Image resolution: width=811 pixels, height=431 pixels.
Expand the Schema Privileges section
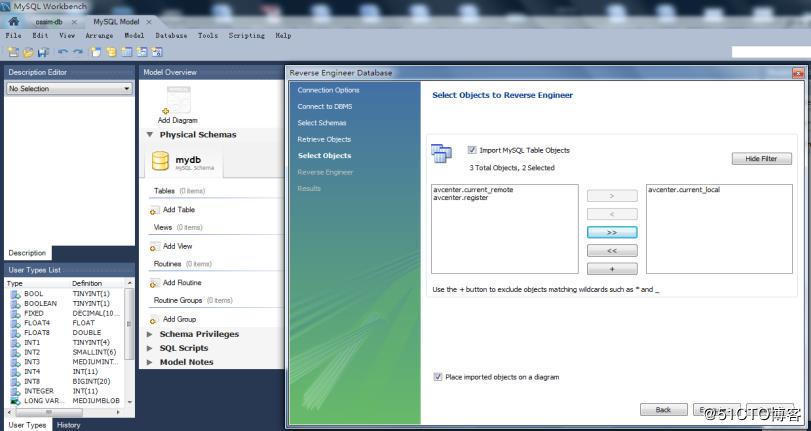pyautogui.click(x=149, y=335)
